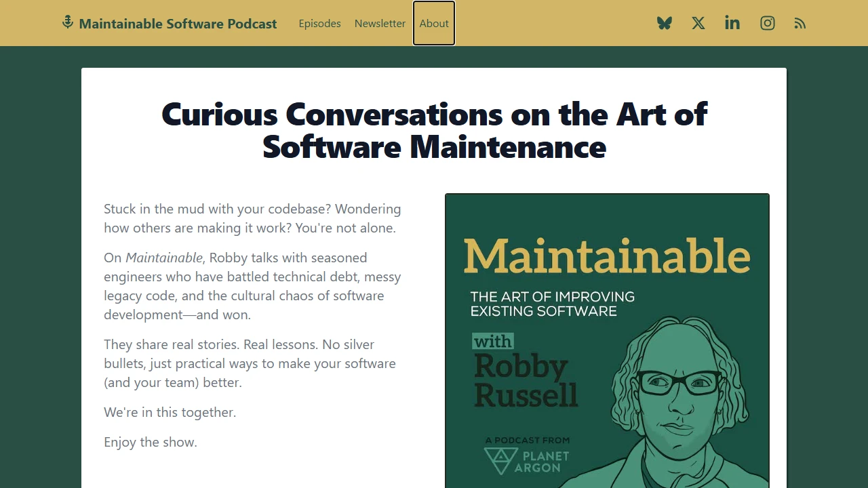The image size is (868, 488).
Task: Click the Maintainable Software Podcast title link
Action: point(178,24)
